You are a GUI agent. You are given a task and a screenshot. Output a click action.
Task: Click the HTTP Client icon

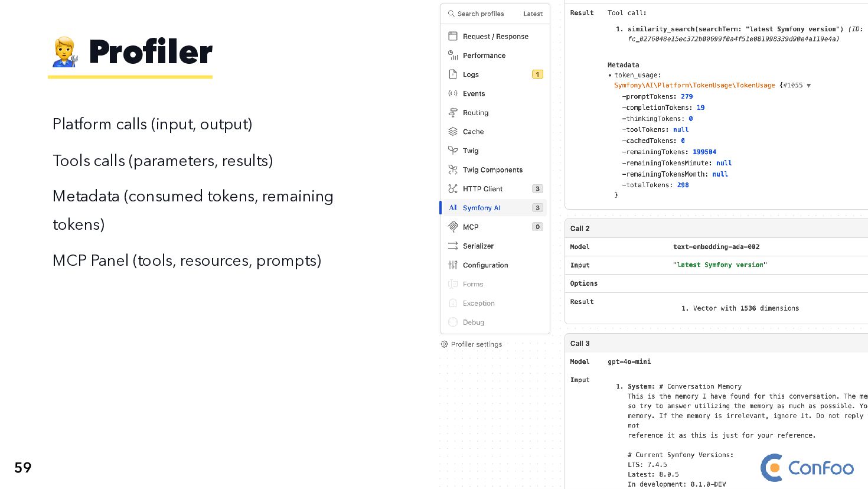(453, 188)
